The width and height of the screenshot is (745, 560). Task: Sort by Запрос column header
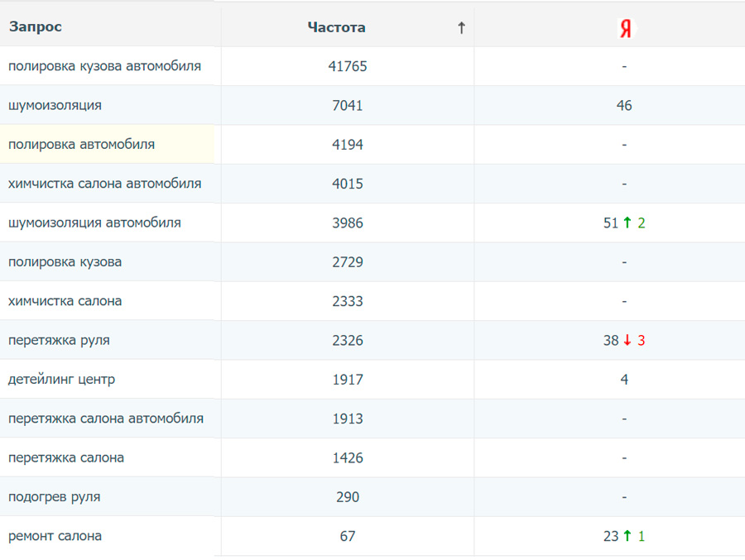(35, 26)
